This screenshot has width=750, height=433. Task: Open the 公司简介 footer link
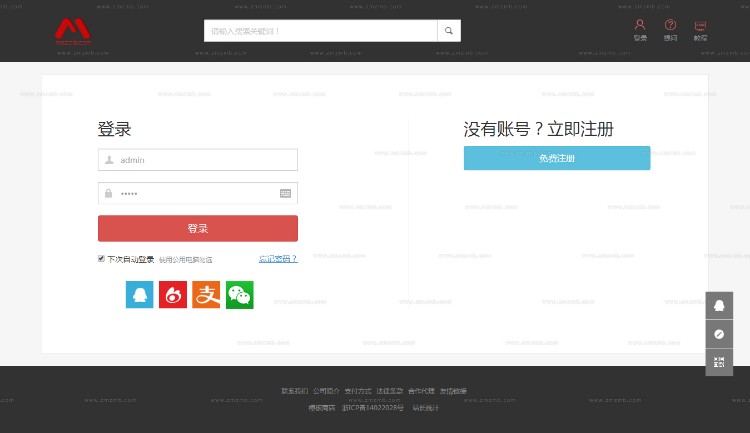click(x=326, y=391)
